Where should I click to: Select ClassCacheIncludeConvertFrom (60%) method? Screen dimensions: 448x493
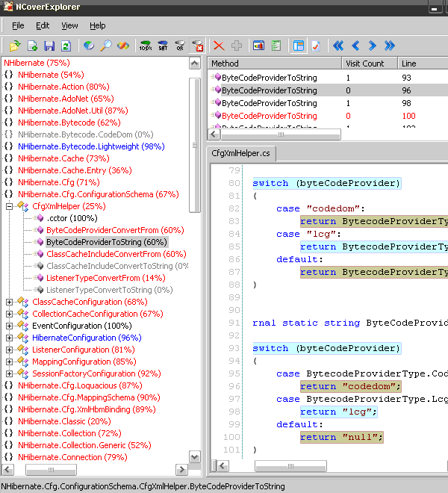[x=116, y=254]
